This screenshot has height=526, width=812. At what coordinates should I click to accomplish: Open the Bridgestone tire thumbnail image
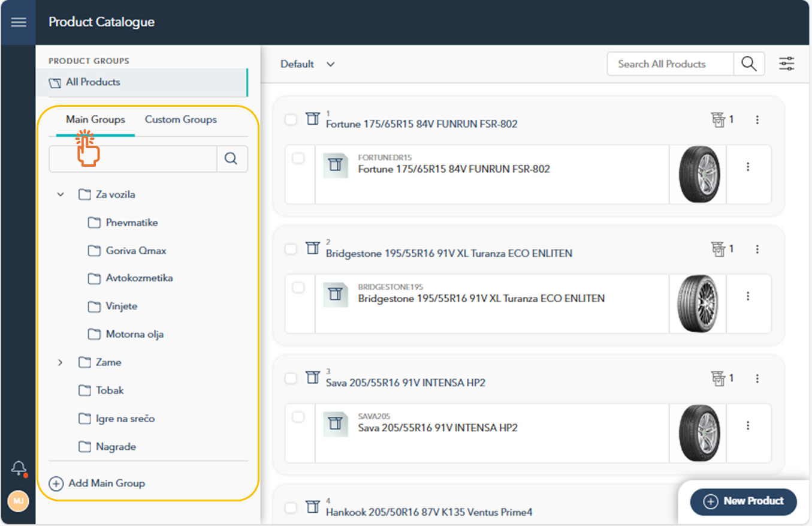tap(699, 303)
